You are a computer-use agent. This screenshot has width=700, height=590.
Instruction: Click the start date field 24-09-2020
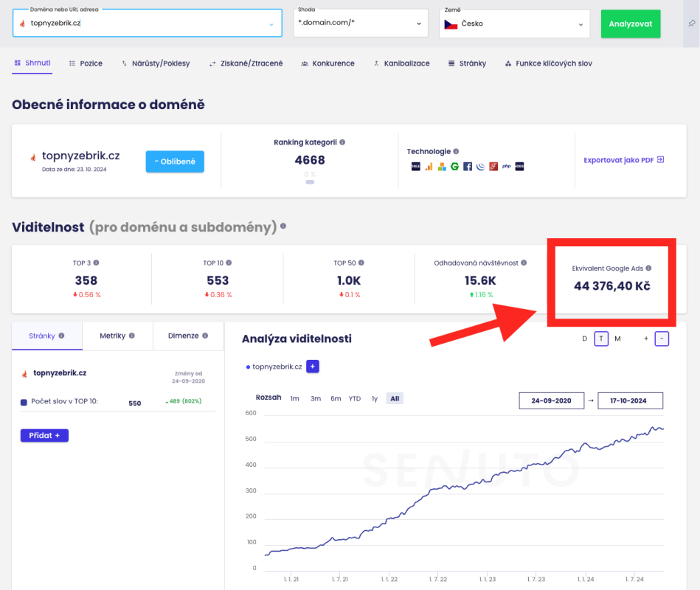[x=551, y=400]
